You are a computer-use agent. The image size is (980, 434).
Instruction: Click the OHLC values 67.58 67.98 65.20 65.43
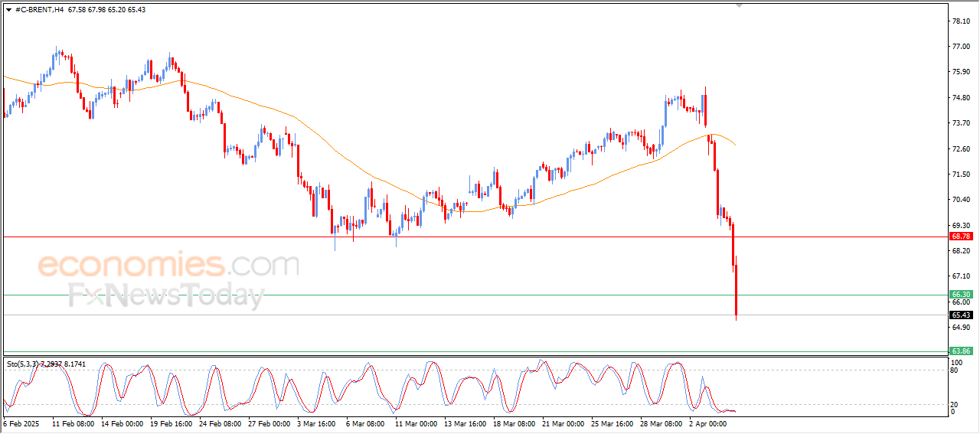pos(106,10)
